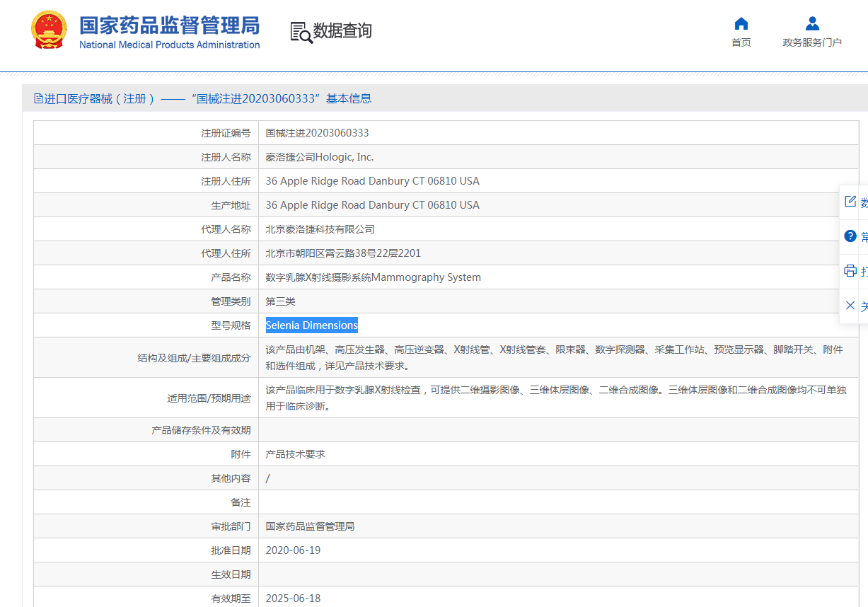Viewport: 868px width, 607px height.
Task: Click the edit icon in right sidebar
Action: point(850,202)
